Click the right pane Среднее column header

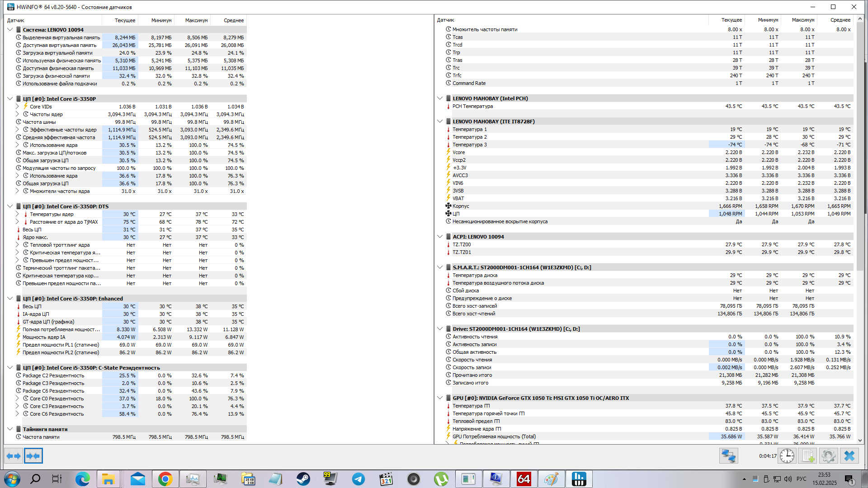835,20
